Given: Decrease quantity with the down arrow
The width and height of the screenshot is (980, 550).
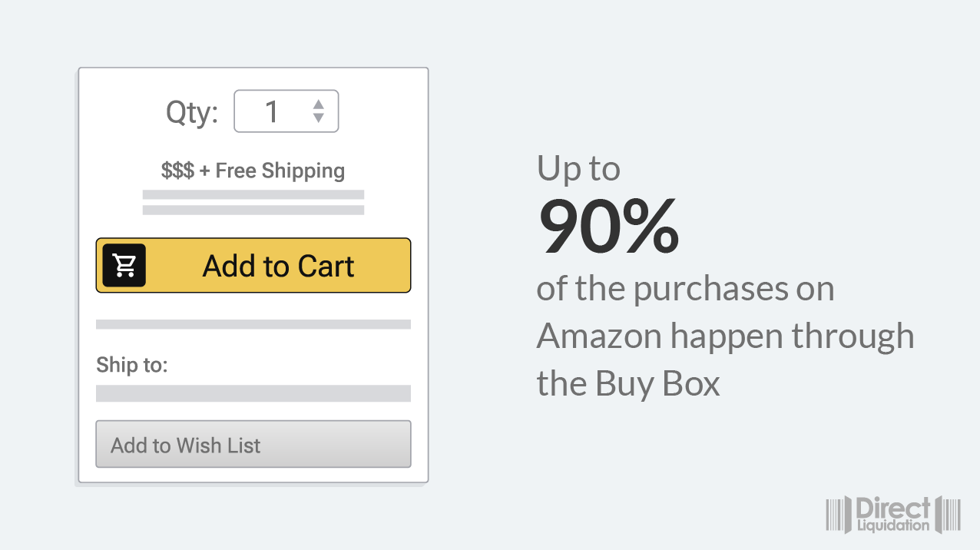Looking at the screenshot, I should coord(319,118).
